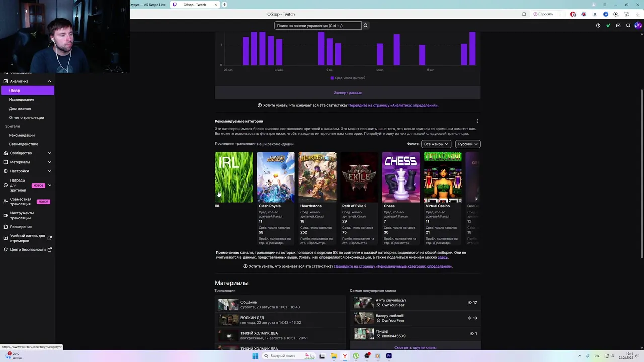Expand the Материалы section chevron

(x=49, y=162)
